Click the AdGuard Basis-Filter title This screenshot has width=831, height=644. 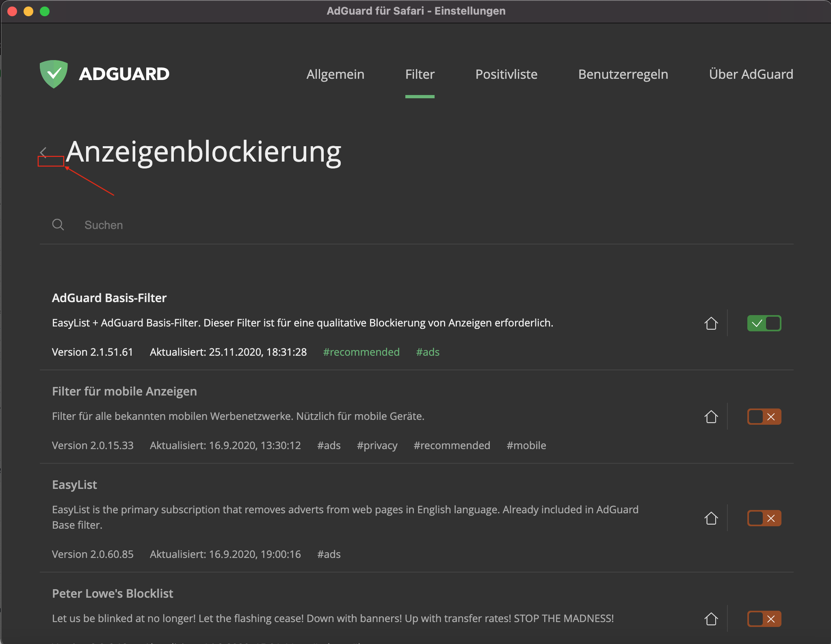[109, 298]
